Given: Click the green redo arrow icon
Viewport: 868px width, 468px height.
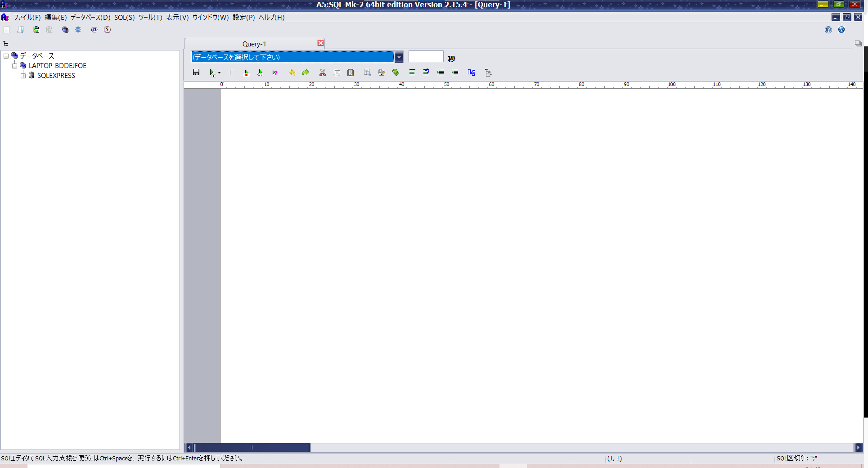Looking at the screenshot, I should [306, 73].
